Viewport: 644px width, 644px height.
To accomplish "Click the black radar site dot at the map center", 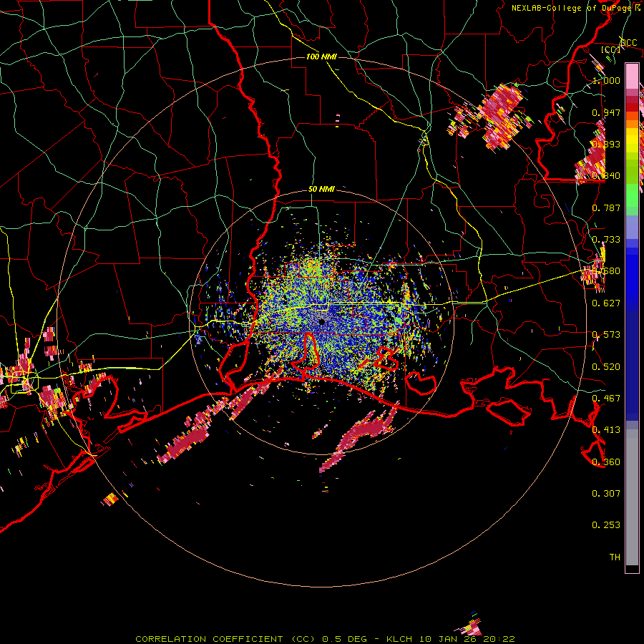I will click(x=322, y=322).
